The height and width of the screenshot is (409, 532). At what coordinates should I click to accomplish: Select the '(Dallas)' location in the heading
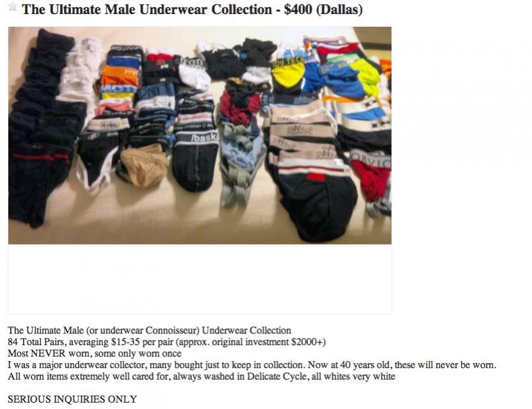point(340,10)
